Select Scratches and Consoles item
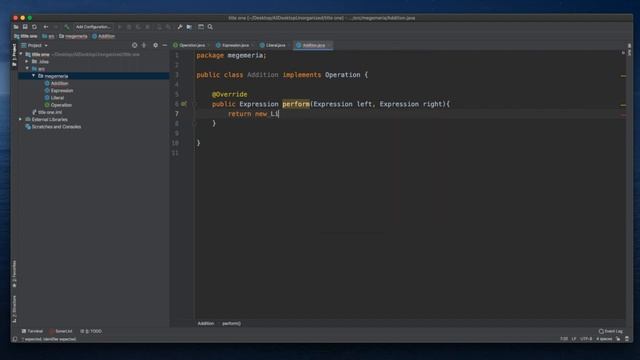 (x=53, y=127)
